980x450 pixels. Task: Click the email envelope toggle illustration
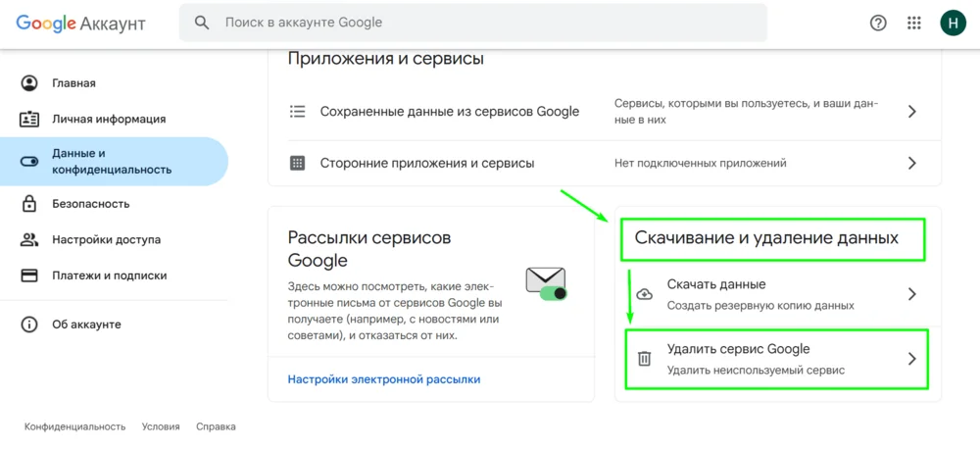pyautogui.click(x=546, y=283)
